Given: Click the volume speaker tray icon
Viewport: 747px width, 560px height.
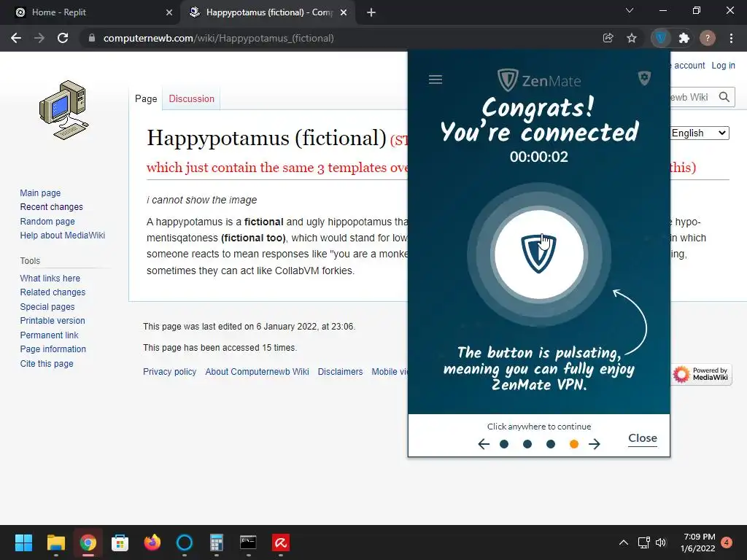Looking at the screenshot, I should click(x=661, y=542).
